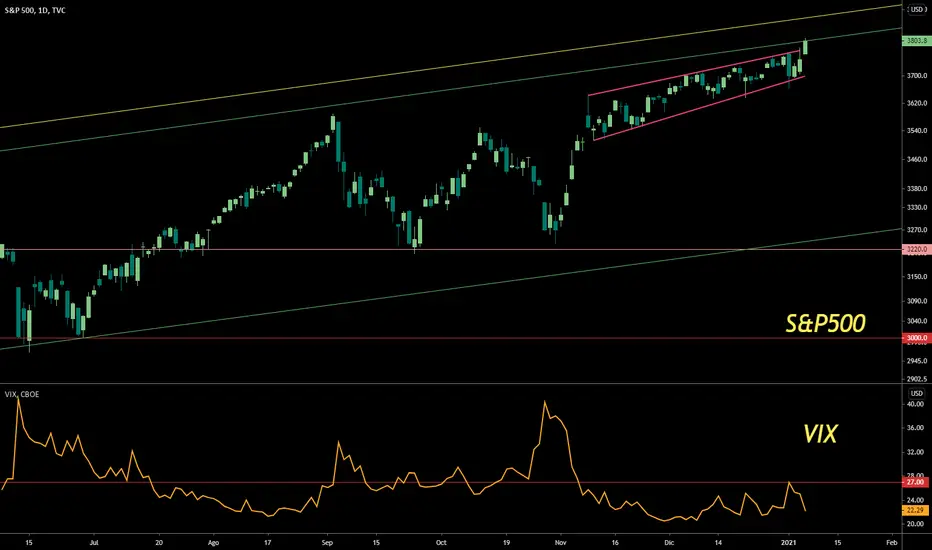Click the 3040.0 price axis label
The width and height of the screenshot is (932, 550).
tap(917, 321)
